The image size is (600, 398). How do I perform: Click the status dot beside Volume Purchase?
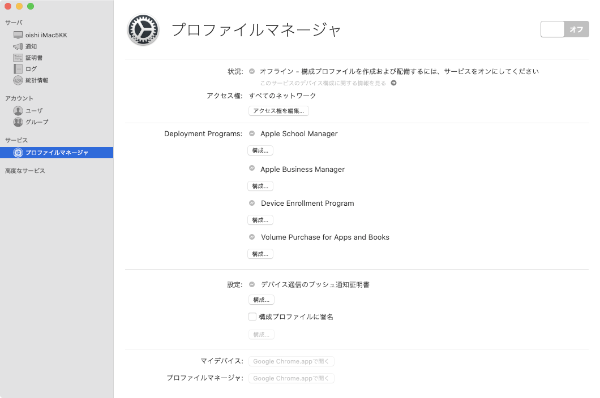pyautogui.click(x=252, y=237)
